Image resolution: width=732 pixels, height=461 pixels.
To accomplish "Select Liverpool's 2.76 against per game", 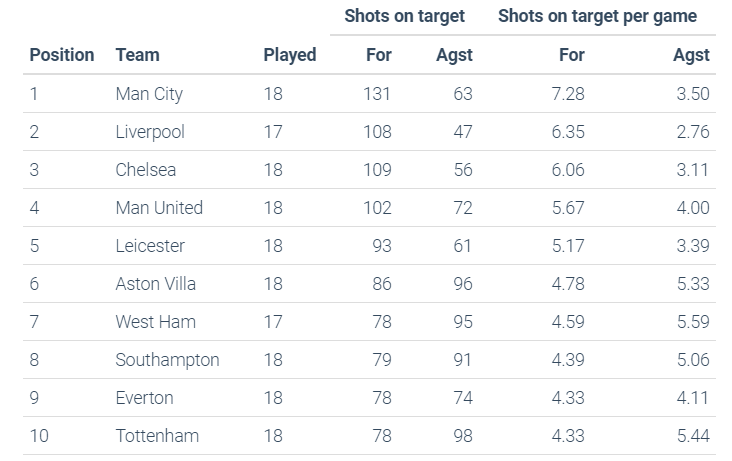I will 693,132.
